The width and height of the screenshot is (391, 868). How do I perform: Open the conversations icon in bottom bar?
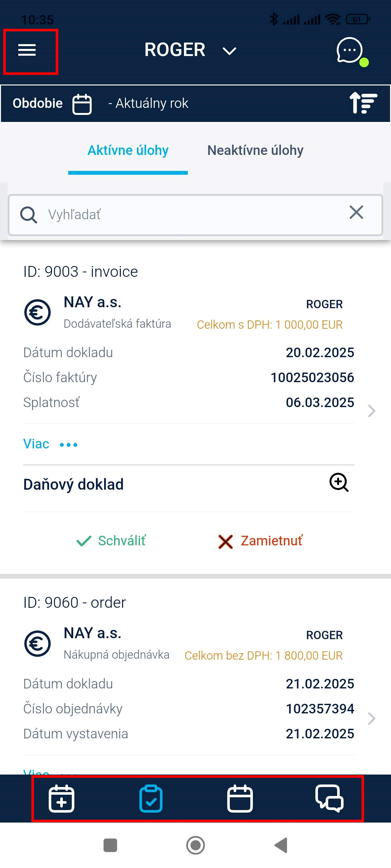(x=329, y=799)
